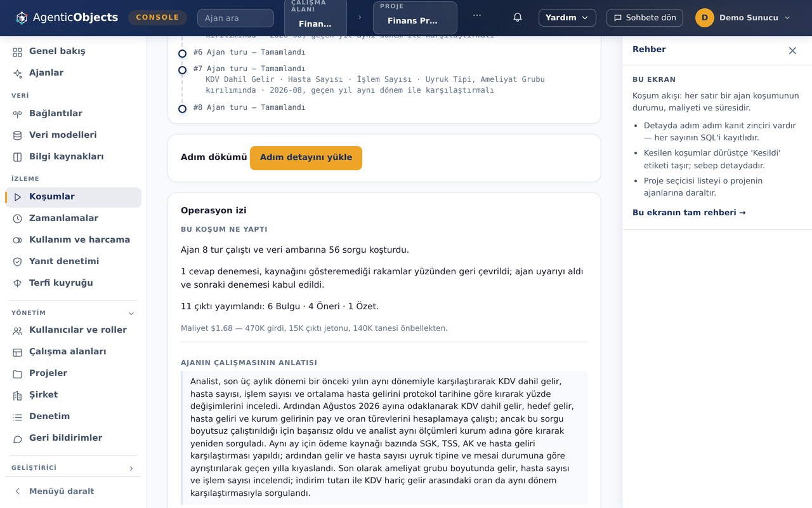Click the #7 Ajan turu timeline marker
This screenshot has height=508, width=812.
tap(182, 70)
